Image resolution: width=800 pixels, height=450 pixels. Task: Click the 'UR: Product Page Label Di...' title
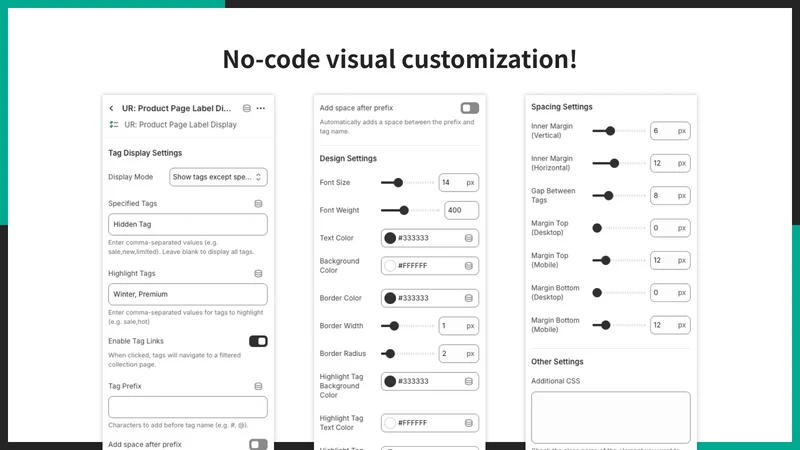(177, 108)
